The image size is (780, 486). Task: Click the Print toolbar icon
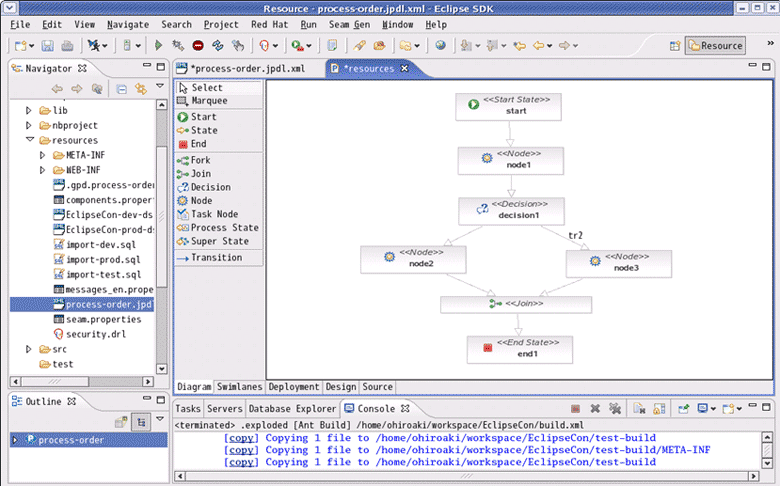tap(67, 46)
